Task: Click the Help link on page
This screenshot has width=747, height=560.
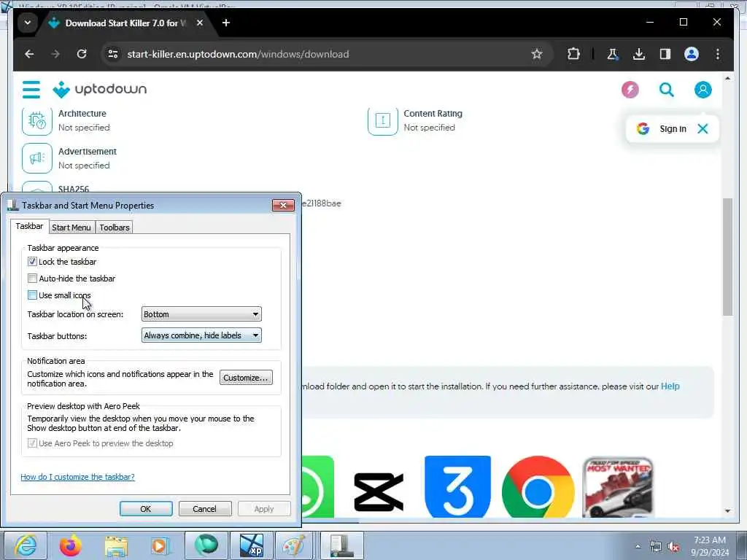Action: click(670, 386)
